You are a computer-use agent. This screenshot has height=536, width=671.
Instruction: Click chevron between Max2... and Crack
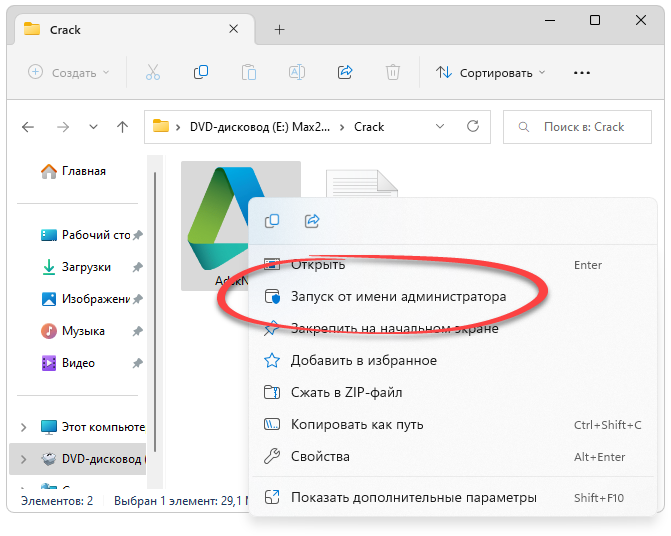tap(342, 127)
